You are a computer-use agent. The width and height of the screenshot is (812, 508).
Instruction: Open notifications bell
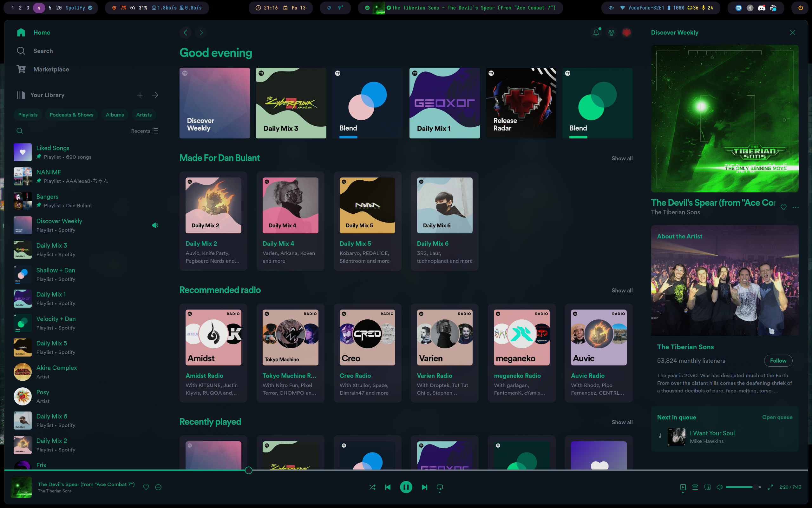(x=596, y=33)
